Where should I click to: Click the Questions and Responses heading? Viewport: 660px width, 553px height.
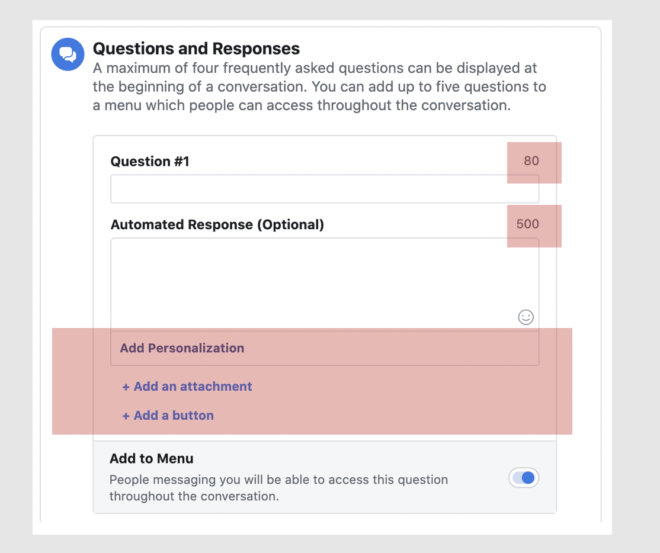(x=196, y=48)
